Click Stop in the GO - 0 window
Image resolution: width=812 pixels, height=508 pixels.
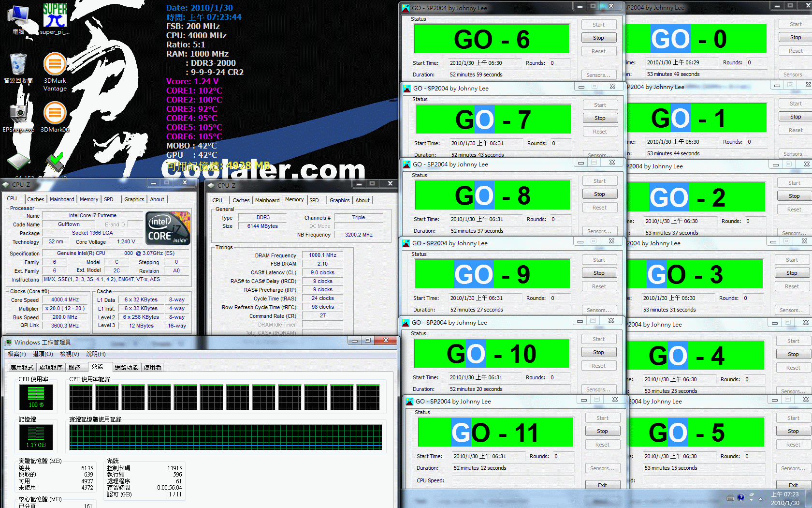(796, 37)
